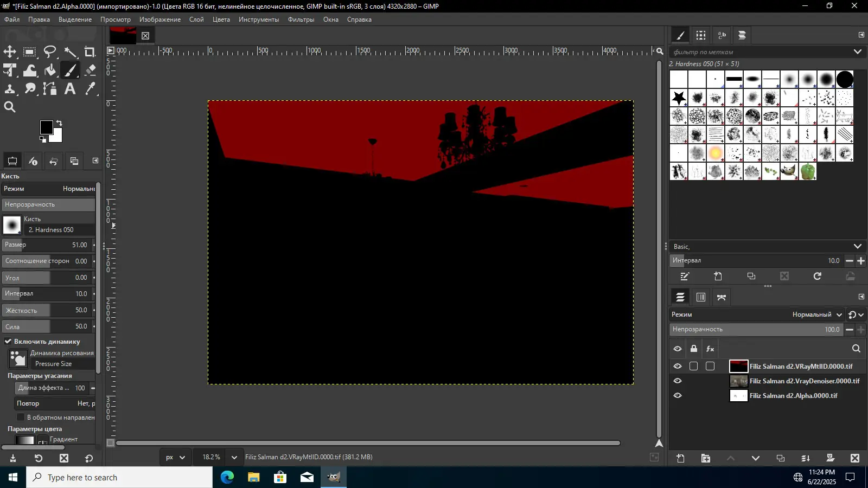Image resolution: width=868 pixels, height=488 pixels.
Task: Select the Color Picker eyedropper tool
Action: [90, 89]
